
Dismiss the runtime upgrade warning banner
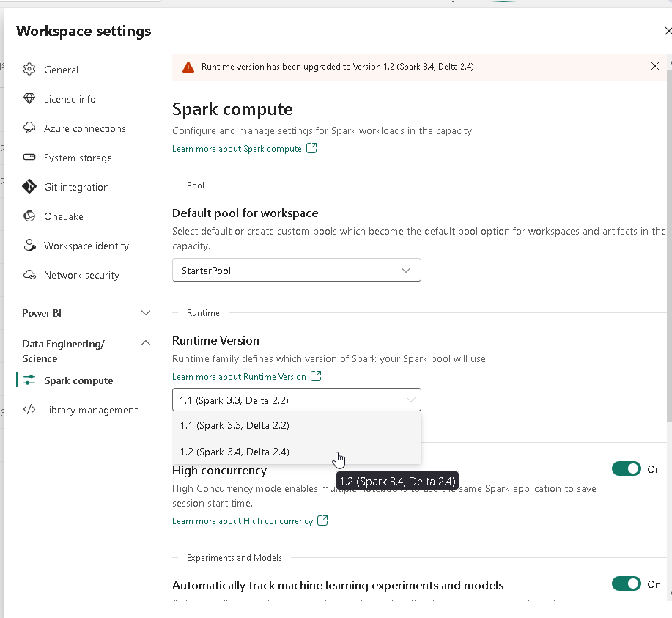(x=655, y=66)
